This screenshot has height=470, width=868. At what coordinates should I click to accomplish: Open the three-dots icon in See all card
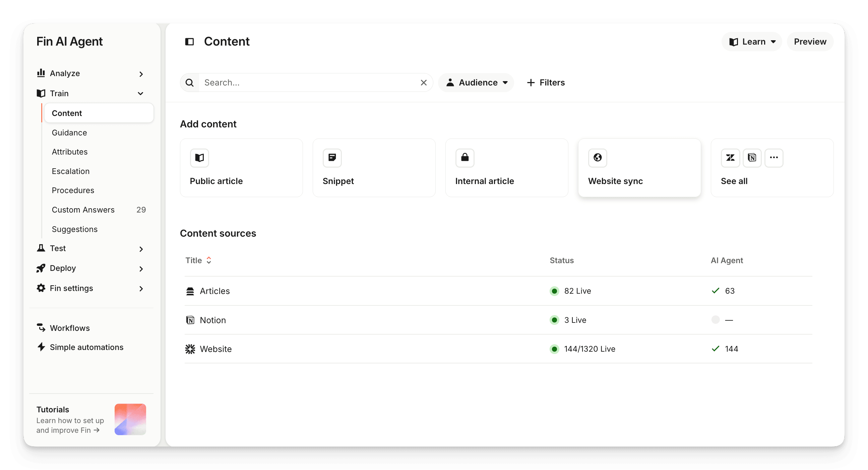(x=774, y=158)
